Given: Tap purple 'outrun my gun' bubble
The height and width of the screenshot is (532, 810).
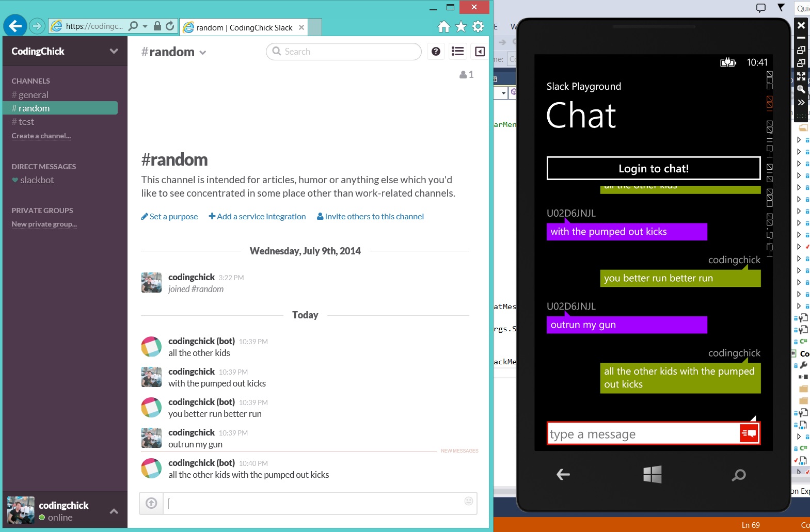Looking at the screenshot, I should 627,325.
